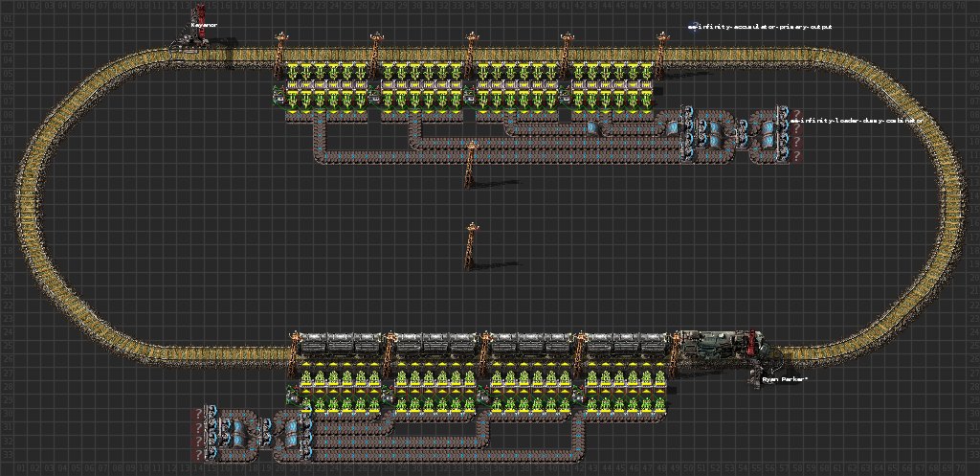Image resolution: width=980 pixels, height=476 pixels.
Task: Select the cargo wagon coupled directly behind the locomotive
Action: [x=628, y=344]
